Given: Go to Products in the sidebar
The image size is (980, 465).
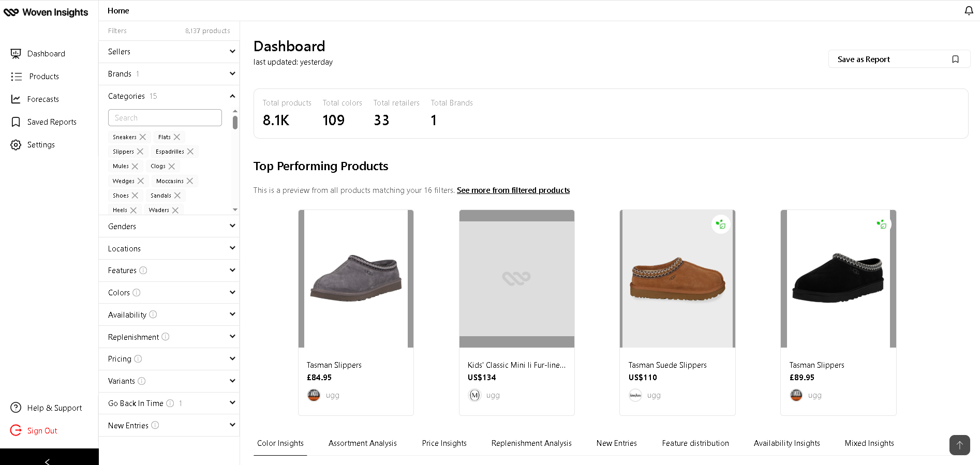Looking at the screenshot, I should tap(44, 77).
